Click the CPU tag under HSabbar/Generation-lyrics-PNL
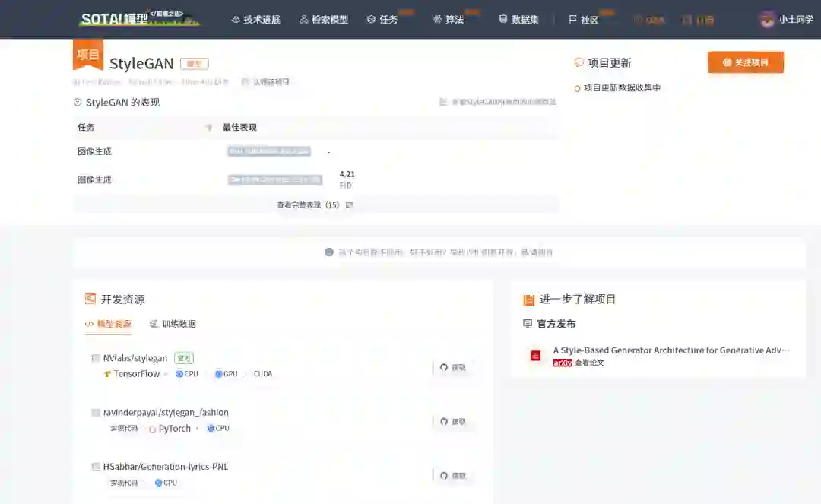This screenshot has height=504, width=821. 166,483
